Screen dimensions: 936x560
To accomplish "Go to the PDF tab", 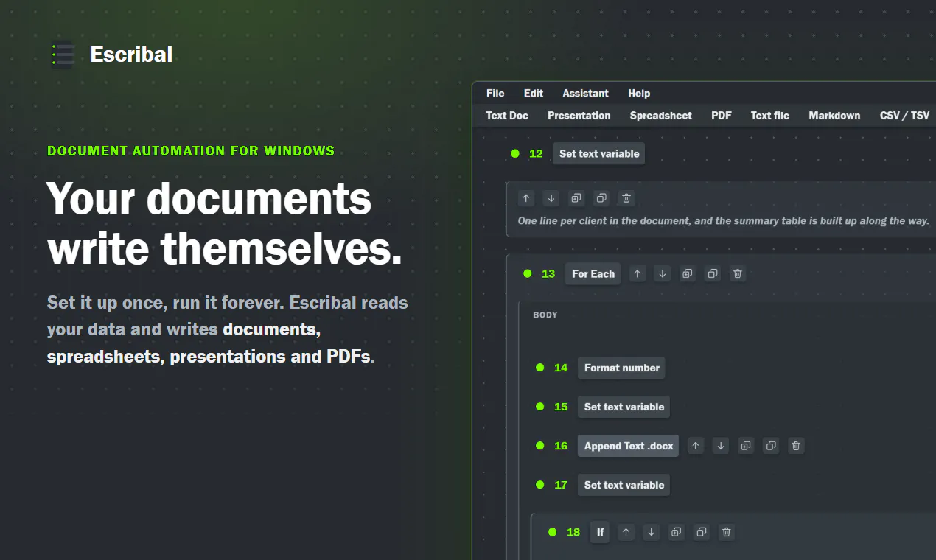I will (x=722, y=116).
